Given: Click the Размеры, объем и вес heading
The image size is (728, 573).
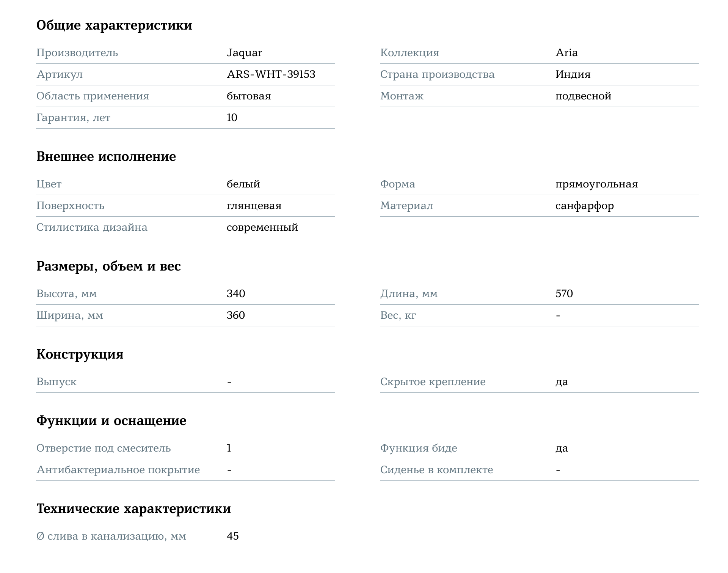Looking at the screenshot, I should pos(108,266).
